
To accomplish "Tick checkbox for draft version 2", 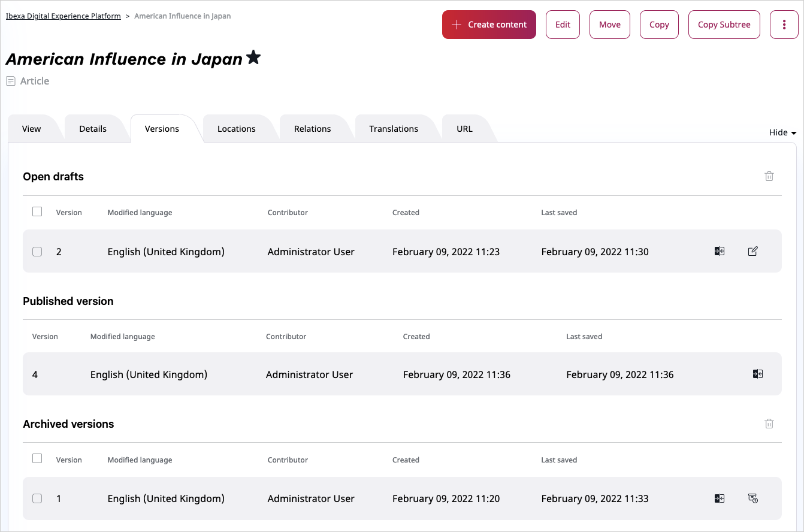I will pos(37,252).
